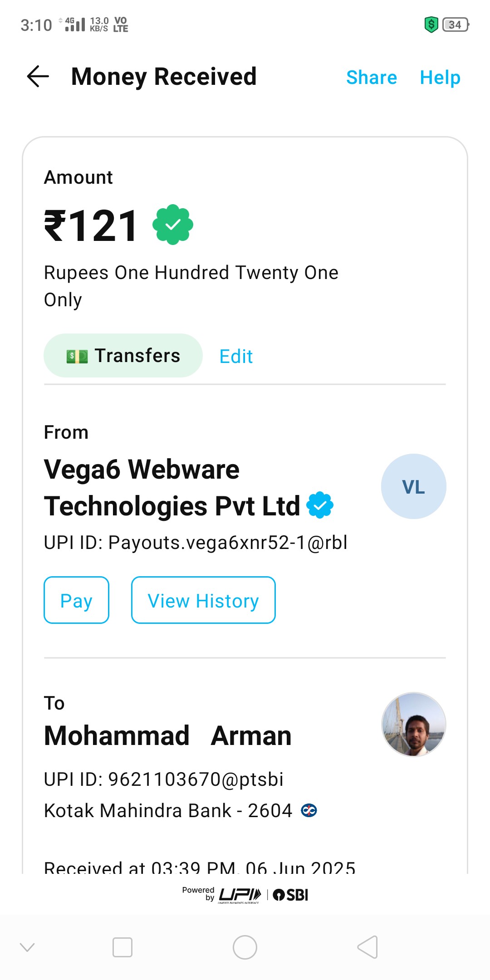This screenshot has height=980, width=490.
Task: Click the Pay button
Action: pos(76,600)
